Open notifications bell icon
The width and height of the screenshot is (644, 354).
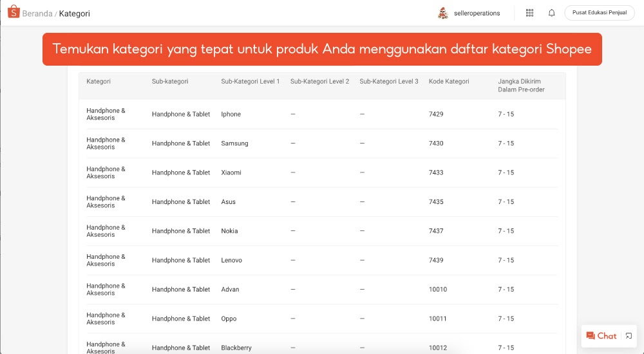coord(552,13)
